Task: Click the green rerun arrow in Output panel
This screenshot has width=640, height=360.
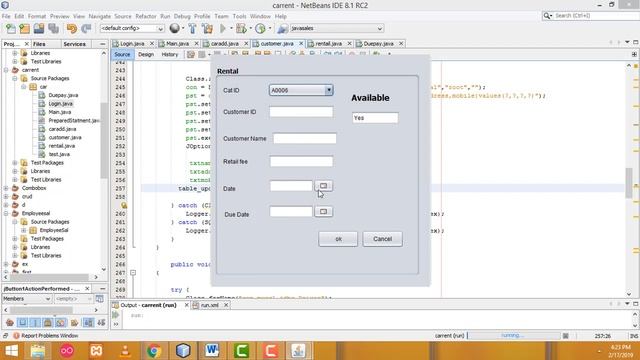Action: (x=116, y=315)
